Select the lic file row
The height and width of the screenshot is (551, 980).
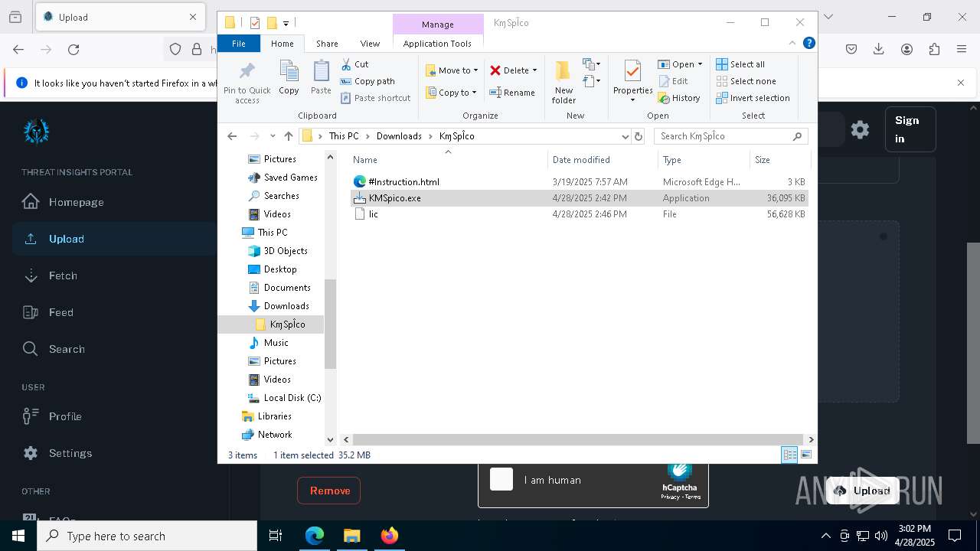[578, 214]
